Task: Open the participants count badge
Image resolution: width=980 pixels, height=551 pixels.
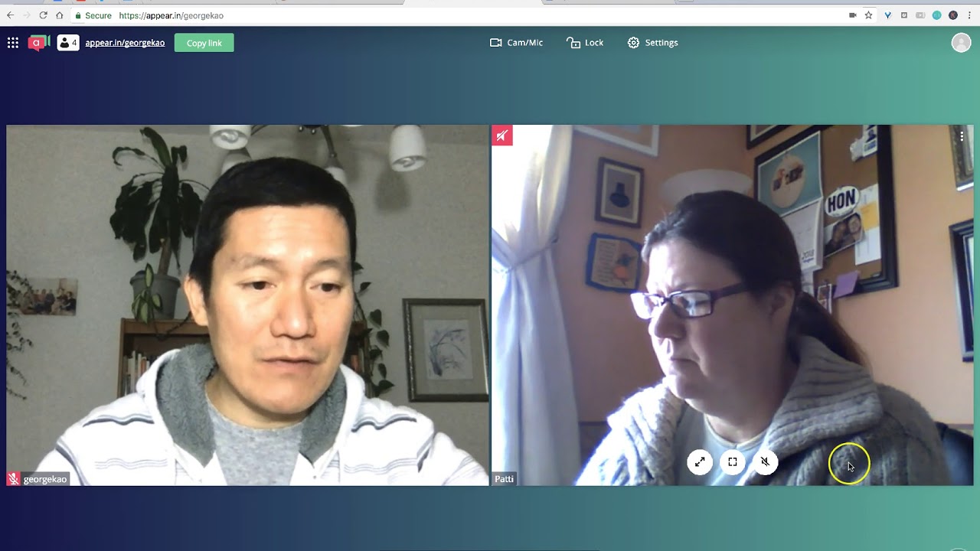Action: pyautogui.click(x=68, y=43)
